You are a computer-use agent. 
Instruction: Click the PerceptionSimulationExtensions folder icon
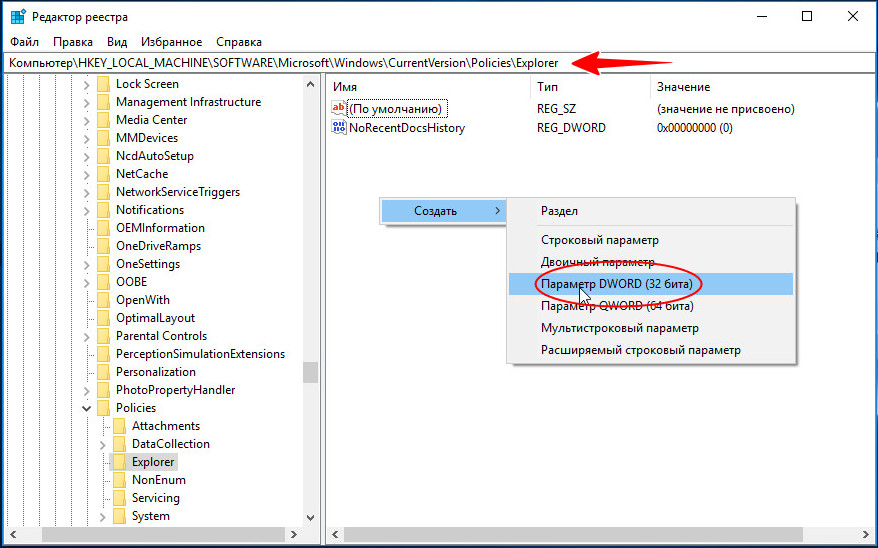tap(104, 354)
